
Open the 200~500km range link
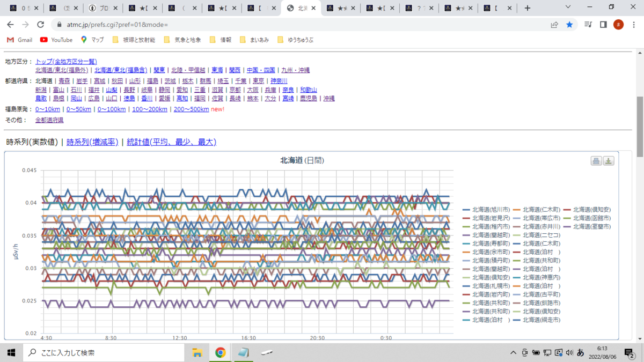click(x=191, y=109)
